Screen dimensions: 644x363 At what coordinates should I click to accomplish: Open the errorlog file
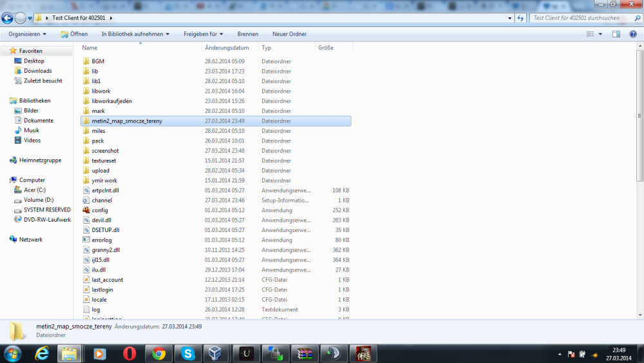pyautogui.click(x=101, y=240)
